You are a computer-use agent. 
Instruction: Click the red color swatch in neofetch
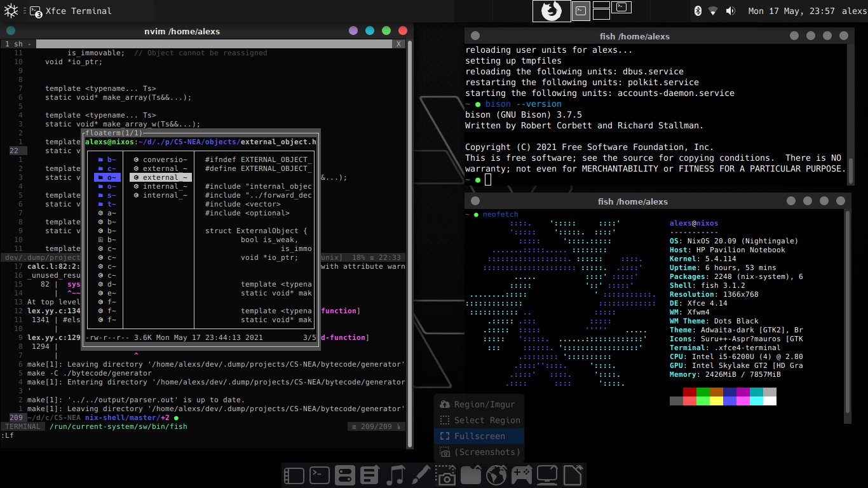(689, 392)
